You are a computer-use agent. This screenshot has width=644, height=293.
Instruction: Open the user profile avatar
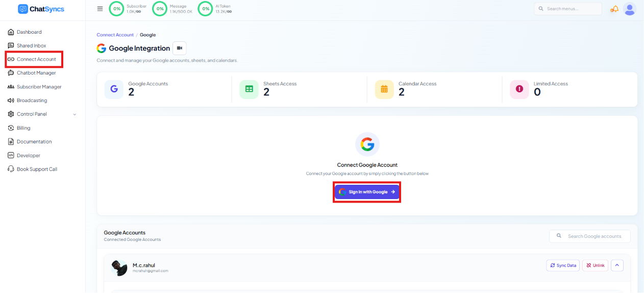pos(630,9)
